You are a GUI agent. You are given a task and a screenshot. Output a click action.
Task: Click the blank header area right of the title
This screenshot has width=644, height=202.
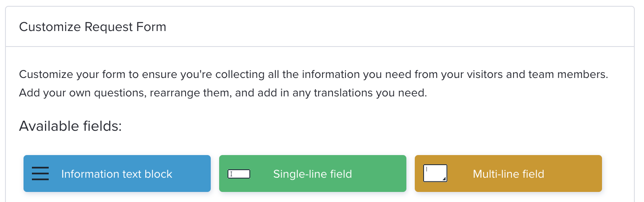(399, 27)
